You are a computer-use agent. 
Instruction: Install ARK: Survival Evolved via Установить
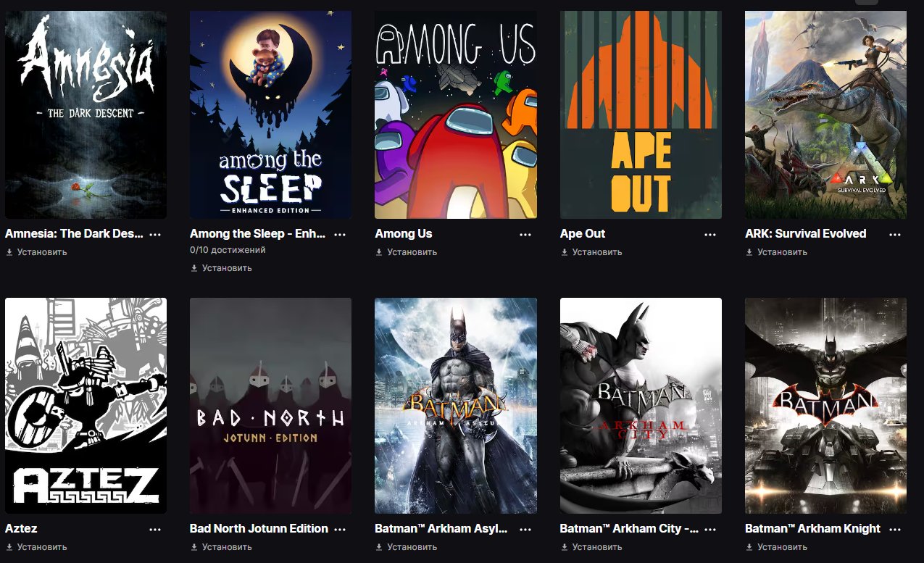(x=776, y=252)
